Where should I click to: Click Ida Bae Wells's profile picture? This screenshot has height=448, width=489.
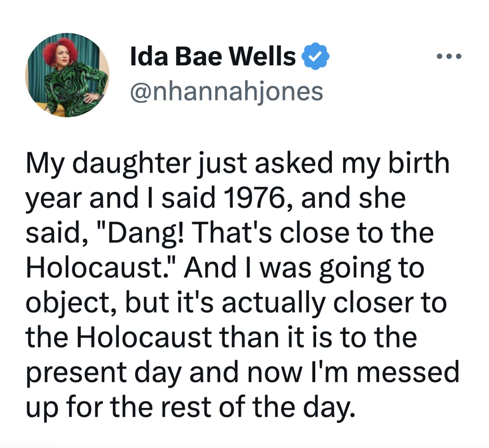pyautogui.click(x=68, y=74)
